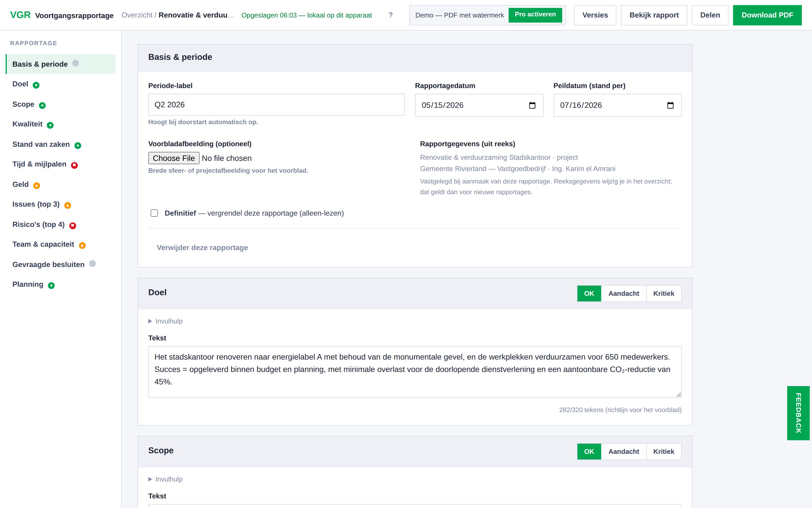The width and height of the screenshot is (812, 508).
Task: Click the green status dot beside Doel
Action: (36, 85)
